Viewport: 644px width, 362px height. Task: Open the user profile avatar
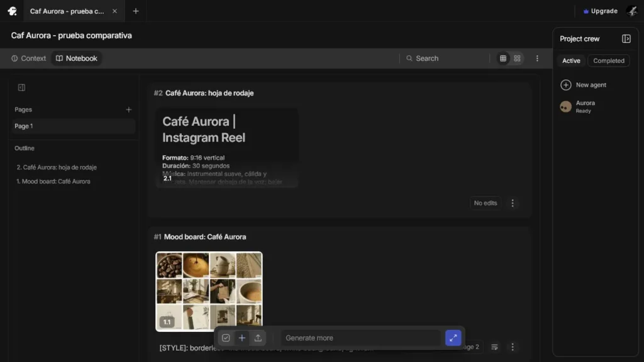[x=631, y=11]
